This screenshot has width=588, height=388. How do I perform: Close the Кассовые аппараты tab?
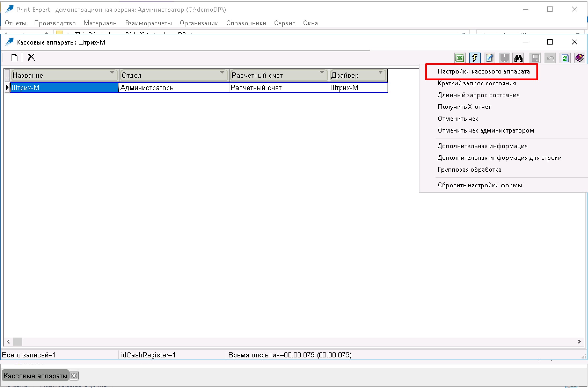[x=74, y=376]
